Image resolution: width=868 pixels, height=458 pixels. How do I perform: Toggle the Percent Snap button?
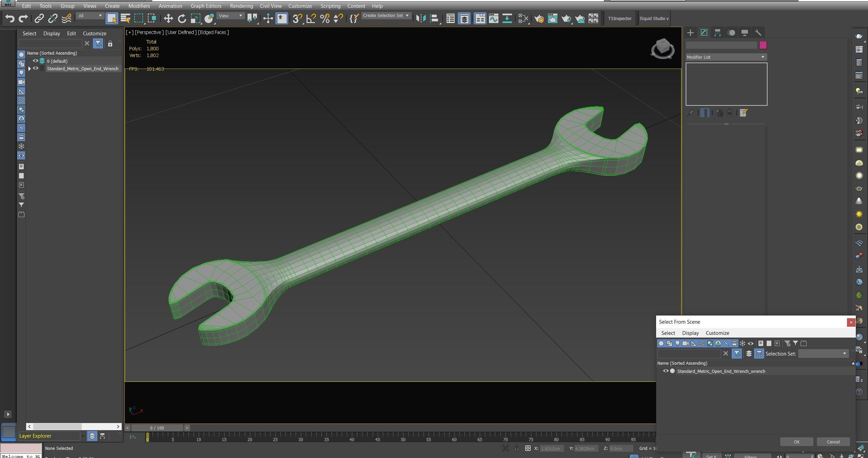click(x=324, y=18)
